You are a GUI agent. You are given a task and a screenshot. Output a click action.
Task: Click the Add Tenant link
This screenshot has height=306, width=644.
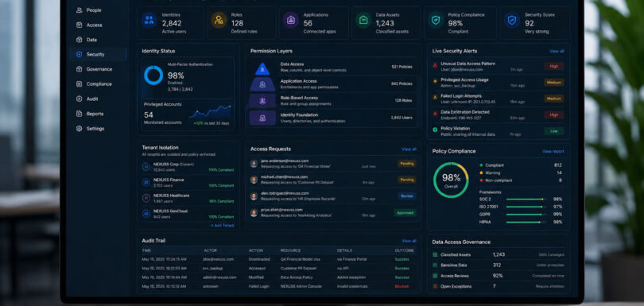(x=223, y=226)
